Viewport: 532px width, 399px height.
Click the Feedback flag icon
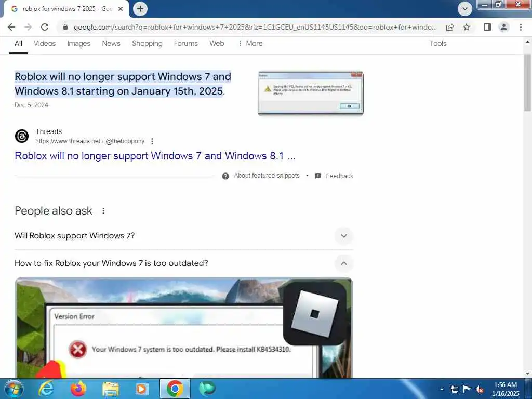tap(318, 176)
